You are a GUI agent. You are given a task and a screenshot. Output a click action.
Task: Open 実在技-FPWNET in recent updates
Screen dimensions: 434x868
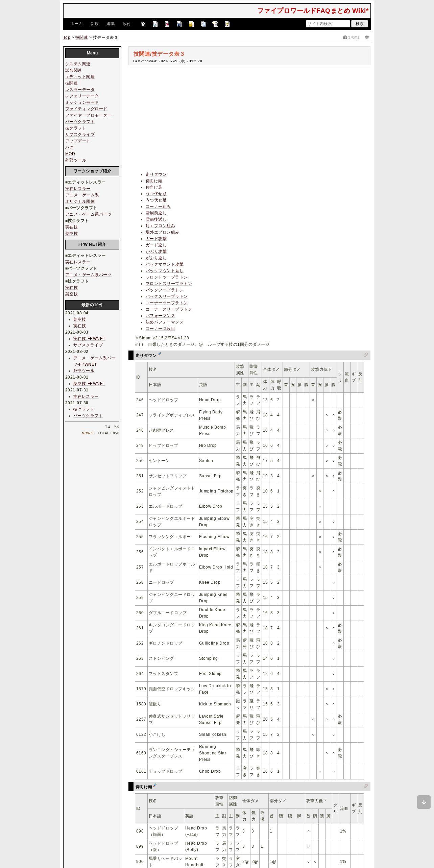(x=89, y=339)
